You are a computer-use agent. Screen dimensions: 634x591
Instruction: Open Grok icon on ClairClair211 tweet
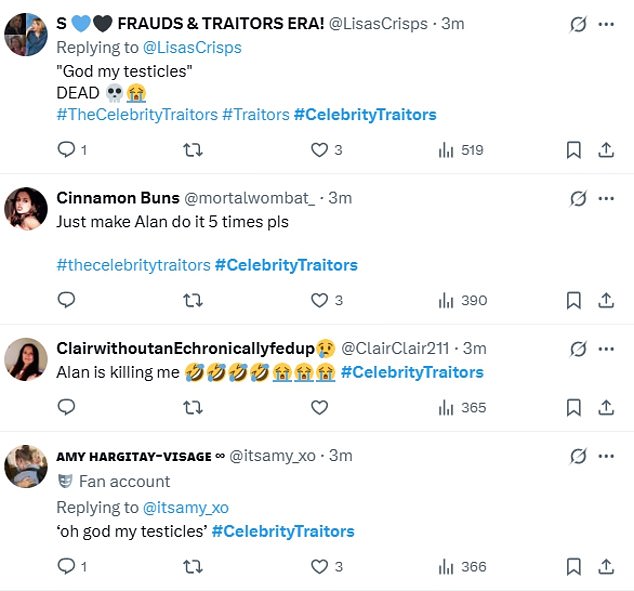coord(577,348)
